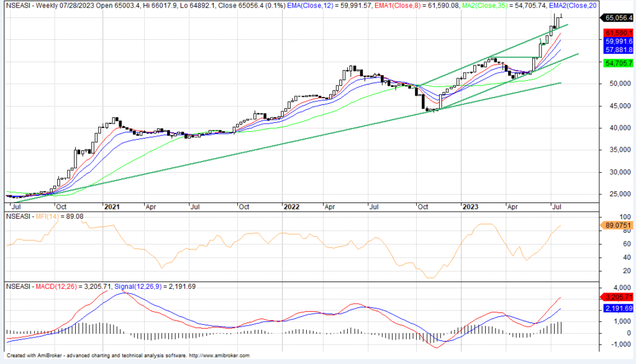636x364 pixels.
Task: Click the blue 2,191.69 signal value tag
Action: click(619, 308)
